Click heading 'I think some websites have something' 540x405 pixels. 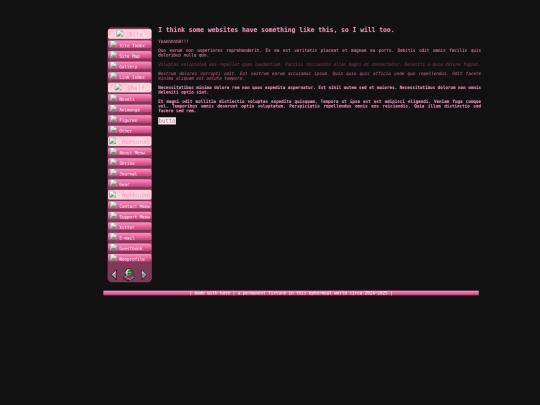(x=276, y=30)
